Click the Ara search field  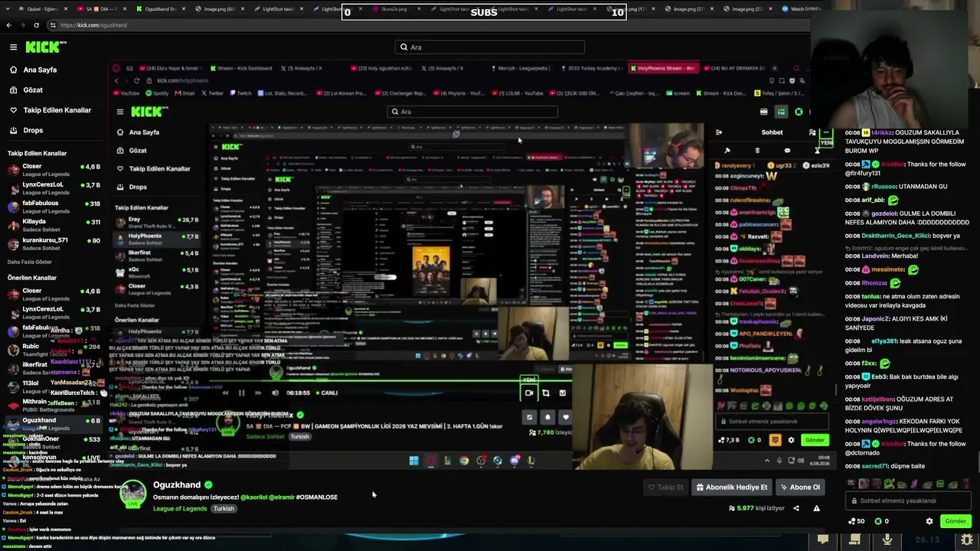[x=490, y=47]
